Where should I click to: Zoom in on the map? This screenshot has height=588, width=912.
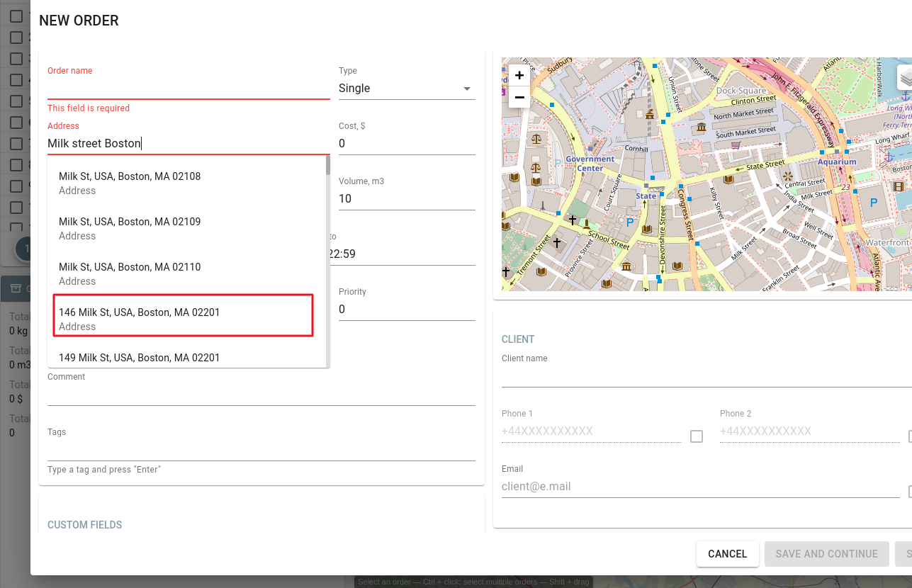point(519,75)
